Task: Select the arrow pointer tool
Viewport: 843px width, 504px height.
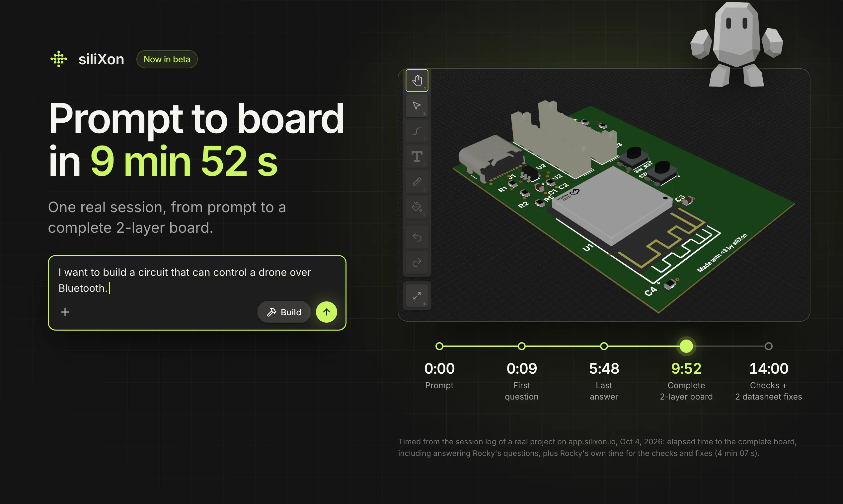Action: click(x=417, y=106)
